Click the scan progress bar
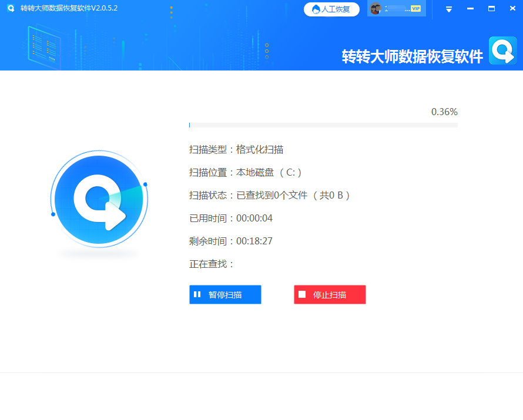Viewport: 523px width, 420px height. click(323, 125)
